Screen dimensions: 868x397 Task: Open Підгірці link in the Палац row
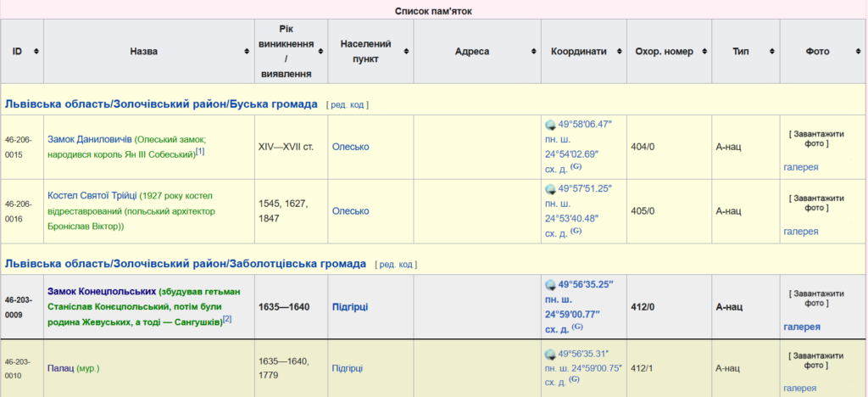click(347, 368)
